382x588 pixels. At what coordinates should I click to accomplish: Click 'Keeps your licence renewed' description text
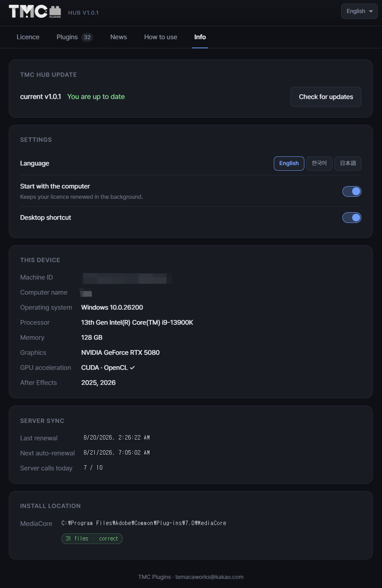82,197
